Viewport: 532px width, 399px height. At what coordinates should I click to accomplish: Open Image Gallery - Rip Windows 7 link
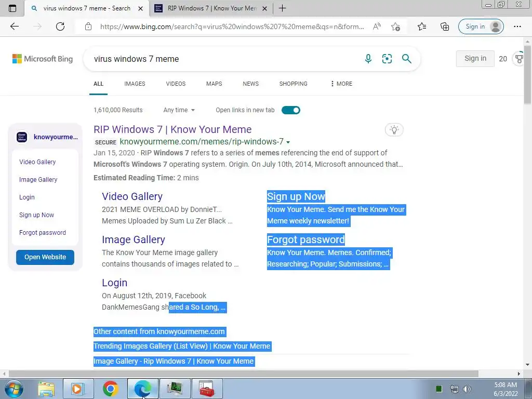point(174,361)
